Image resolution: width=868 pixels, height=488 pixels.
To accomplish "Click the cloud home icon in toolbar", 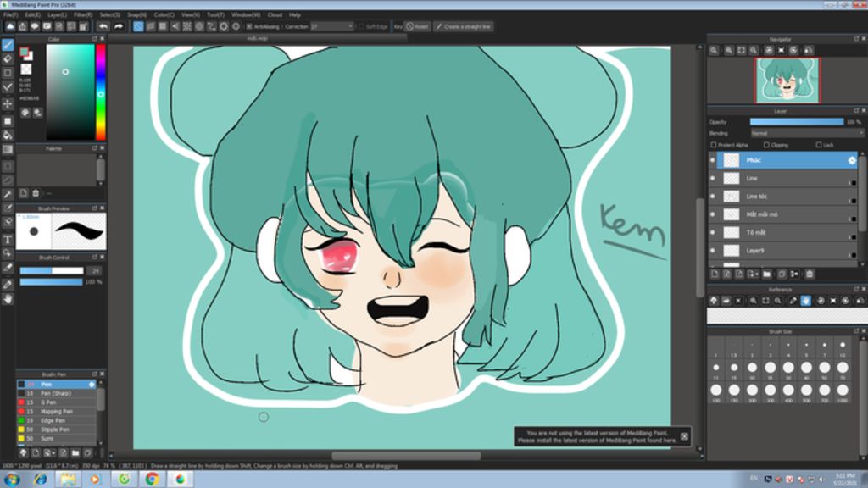I will (10, 26).
